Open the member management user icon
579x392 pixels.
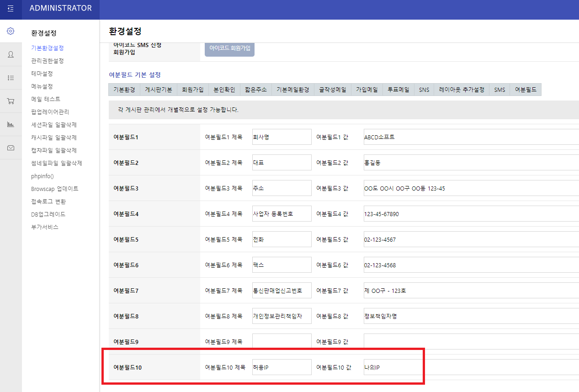coord(11,54)
